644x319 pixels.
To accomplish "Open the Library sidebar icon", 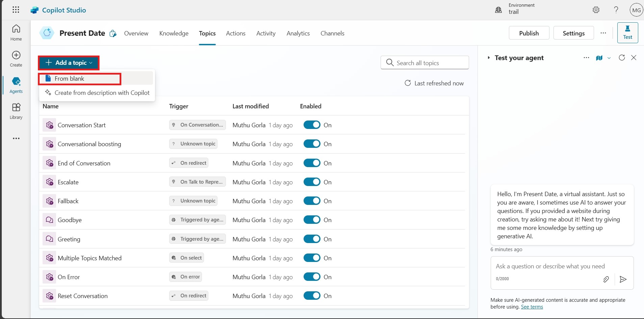I will click(x=16, y=111).
